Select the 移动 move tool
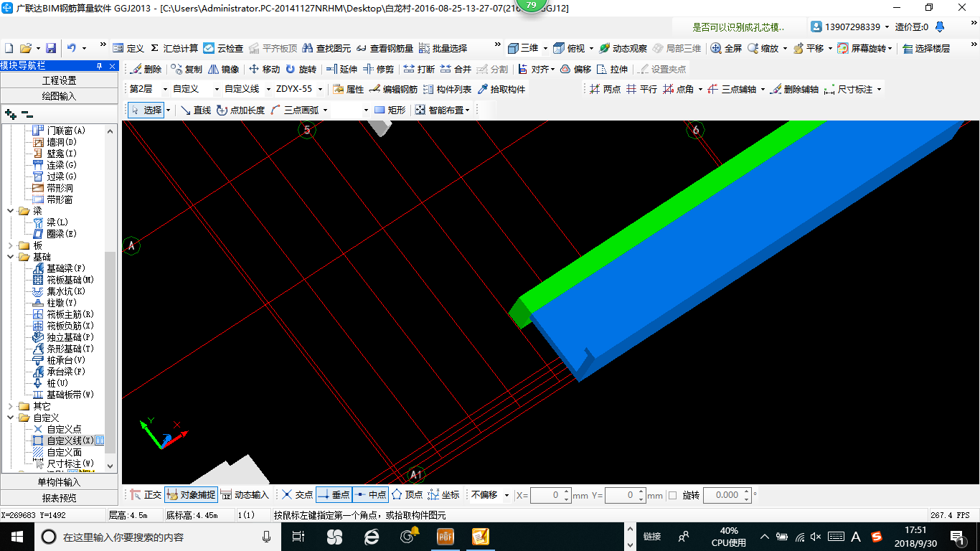 pos(265,69)
